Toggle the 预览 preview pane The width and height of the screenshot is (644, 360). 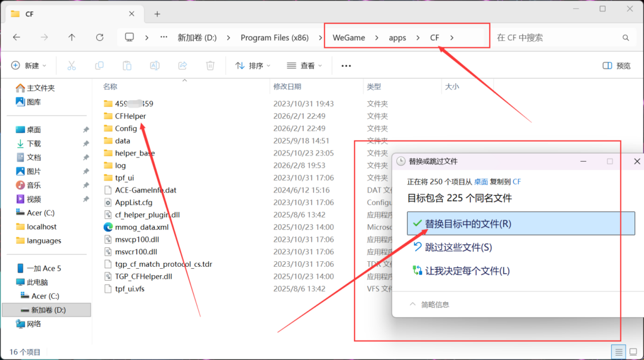click(616, 65)
